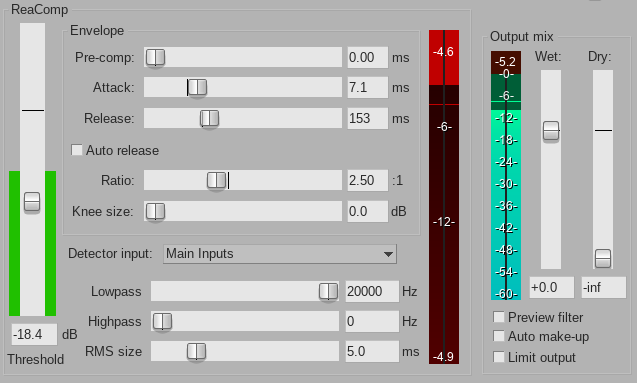This screenshot has height=383, width=637.
Task: Click the Wet level field +0.0
Action: point(552,288)
